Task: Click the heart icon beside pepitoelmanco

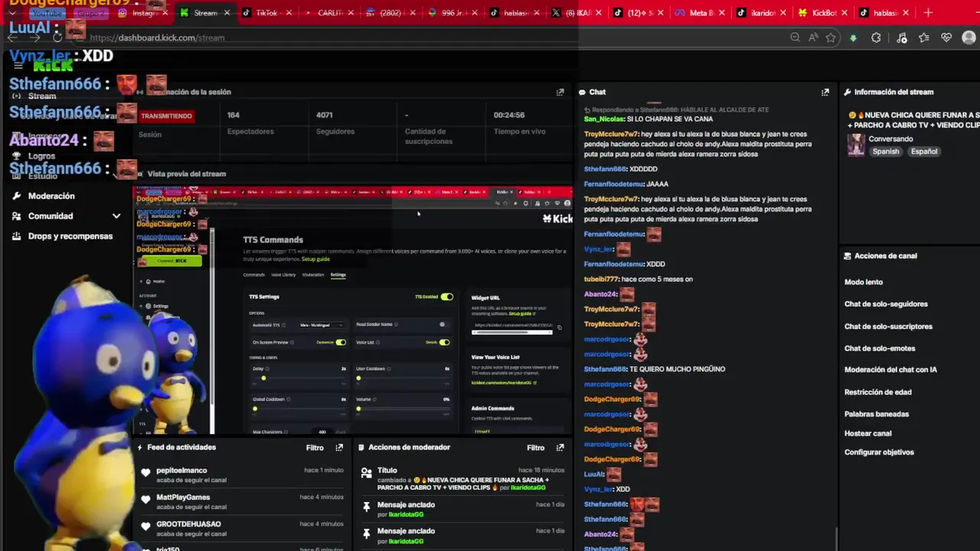Action: click(145, 473)
